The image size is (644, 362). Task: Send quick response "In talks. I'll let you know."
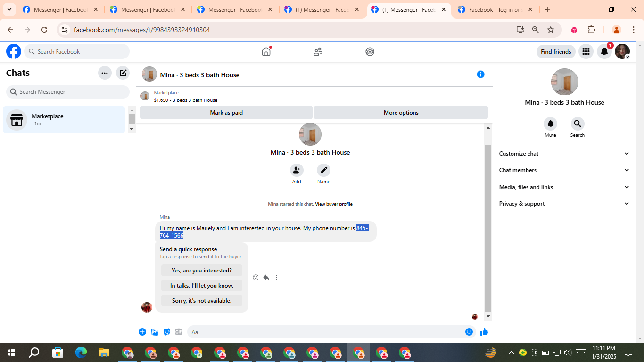pos(202,286)
